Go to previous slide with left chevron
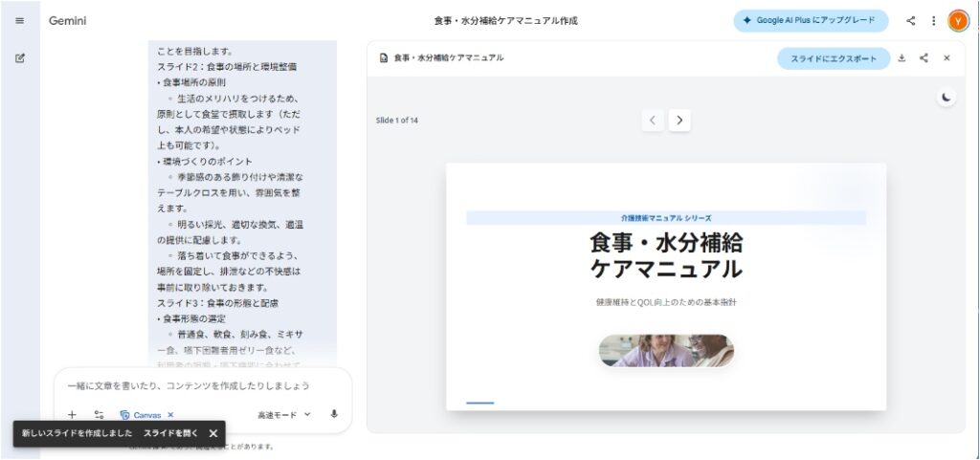The width and height of the screenshot is (980, 460). coord(653,120)
